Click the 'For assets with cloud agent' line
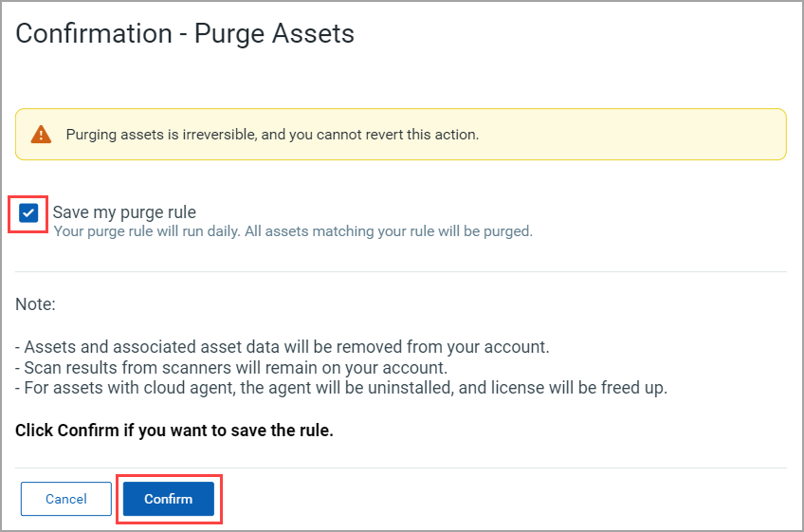The width and height of the screenshot is (804, 532). (x=341, y=387)
